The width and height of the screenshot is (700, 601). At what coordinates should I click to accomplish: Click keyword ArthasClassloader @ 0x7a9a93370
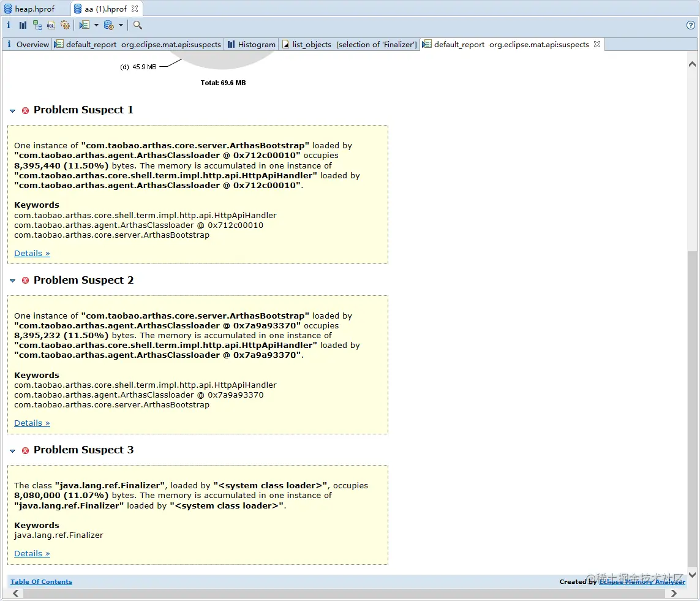click(x=139, y=395)
